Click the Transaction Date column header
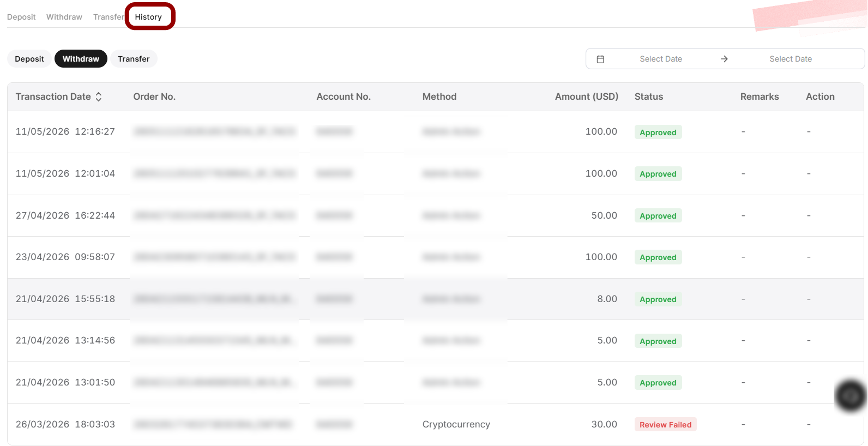The width and height of the screenshot is (868, 446). click(x=53, y=97)
